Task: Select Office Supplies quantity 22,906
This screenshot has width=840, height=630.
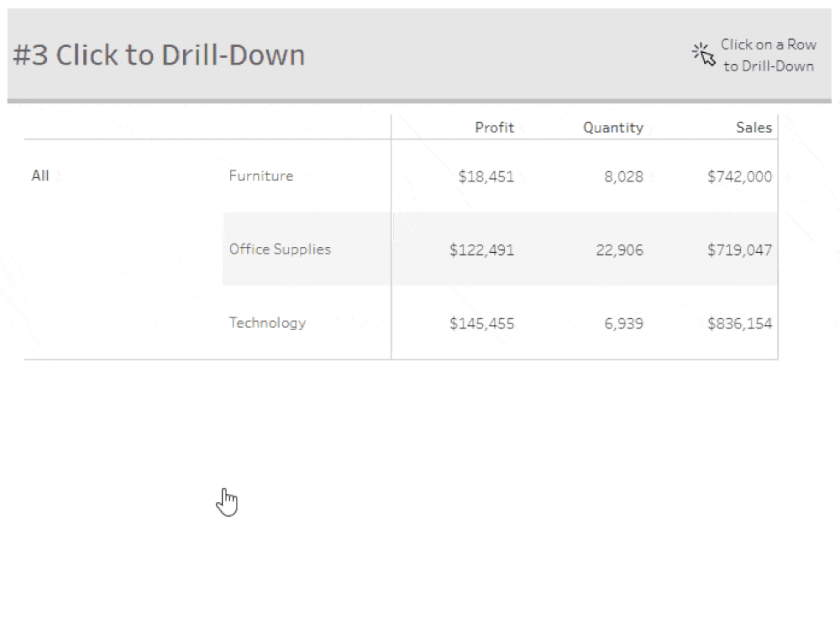Action: click(x=619, y=249)
